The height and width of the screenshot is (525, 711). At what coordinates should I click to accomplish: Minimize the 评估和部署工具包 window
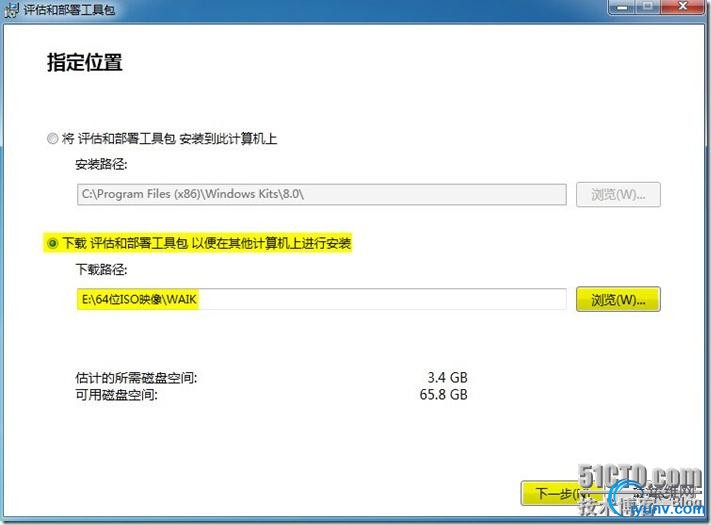(623, 7)
